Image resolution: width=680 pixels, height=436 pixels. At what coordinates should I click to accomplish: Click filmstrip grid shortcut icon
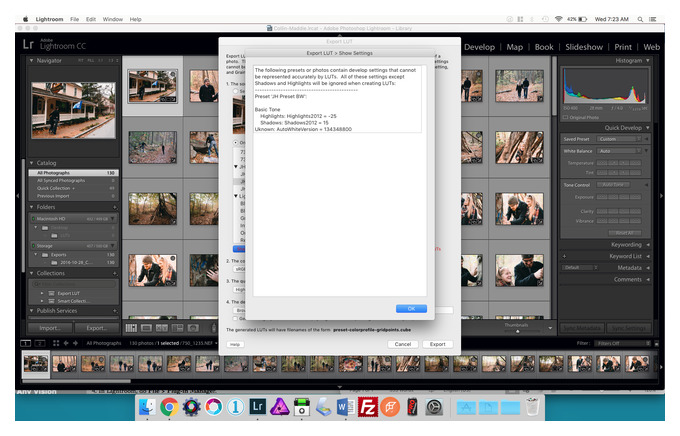pyautogui.click(x=56, y=343)
